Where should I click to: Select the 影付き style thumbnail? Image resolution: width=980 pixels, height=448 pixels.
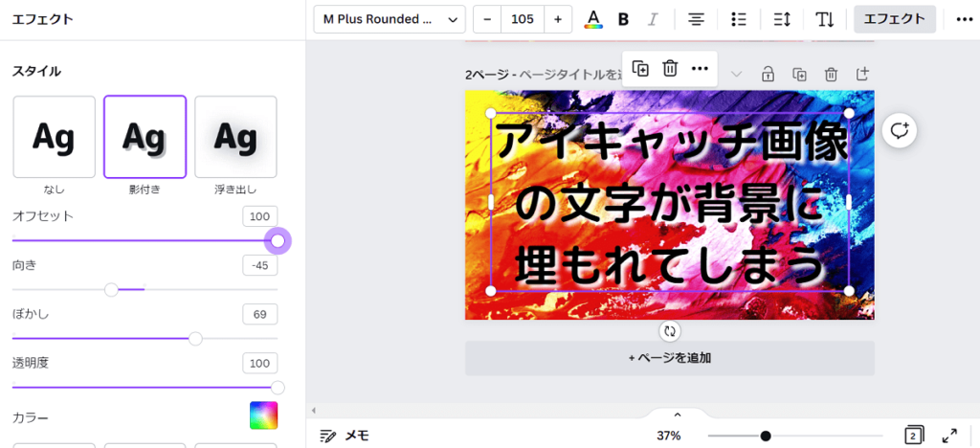[x=145, y=137]
